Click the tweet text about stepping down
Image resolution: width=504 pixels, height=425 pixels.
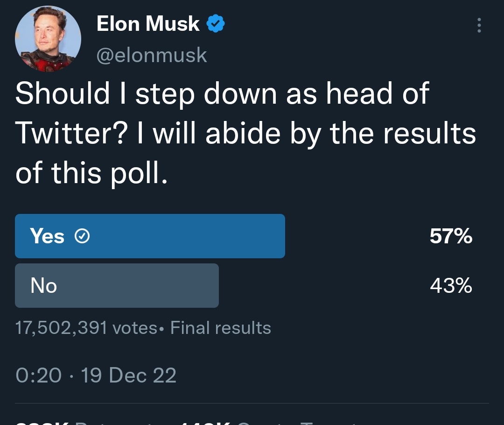pos(245,133)
